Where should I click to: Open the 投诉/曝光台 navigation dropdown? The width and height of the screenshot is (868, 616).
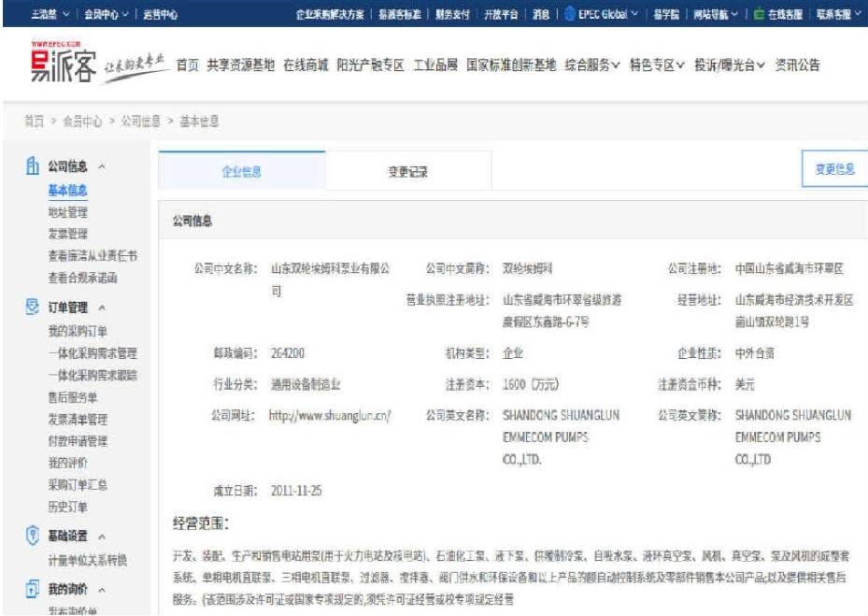click(x=729, y=65)
